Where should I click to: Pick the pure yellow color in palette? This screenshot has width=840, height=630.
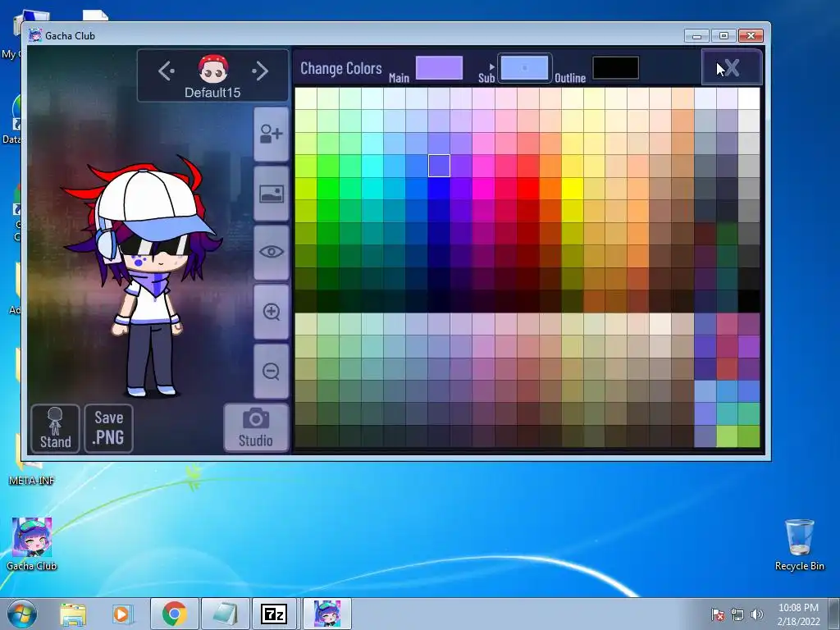pos(572,188)
